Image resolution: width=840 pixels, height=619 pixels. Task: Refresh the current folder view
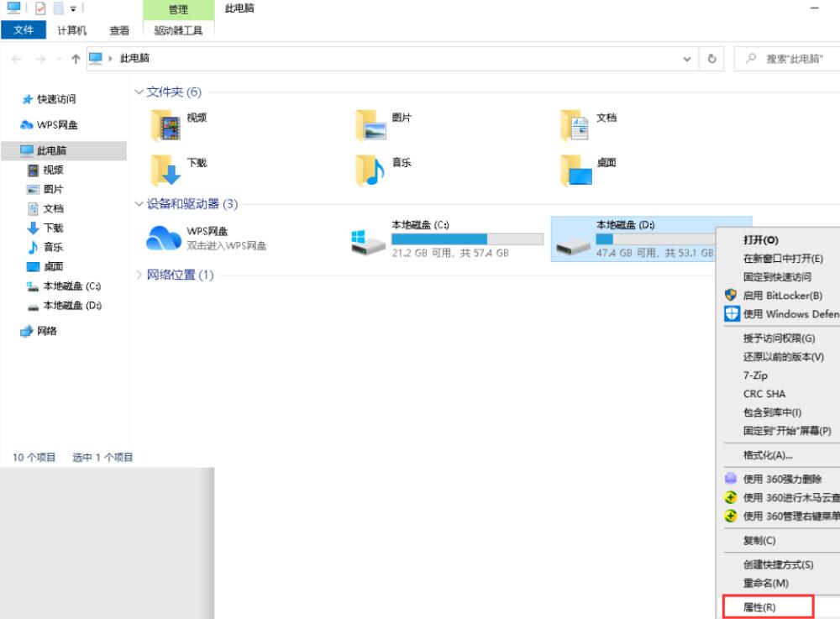(712, 59)
